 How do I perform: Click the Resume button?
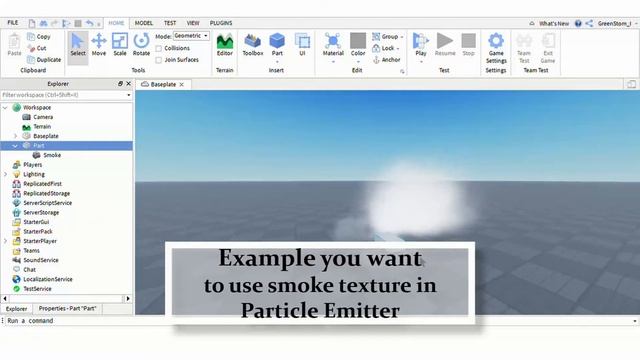coord(445,45)
